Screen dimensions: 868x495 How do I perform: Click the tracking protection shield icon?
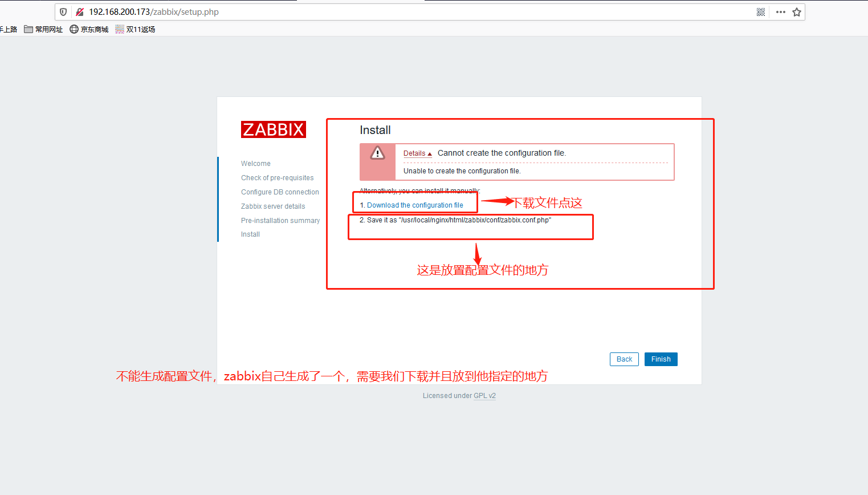pyautogui.click(x=63, y=12)
